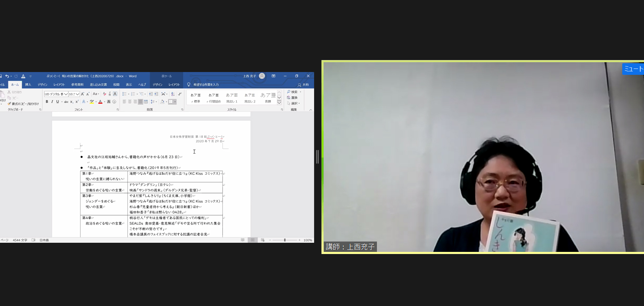Adjust the zoom slider in status bar
This screenshot has width=644, height=306.
click(x=285, y=240)
